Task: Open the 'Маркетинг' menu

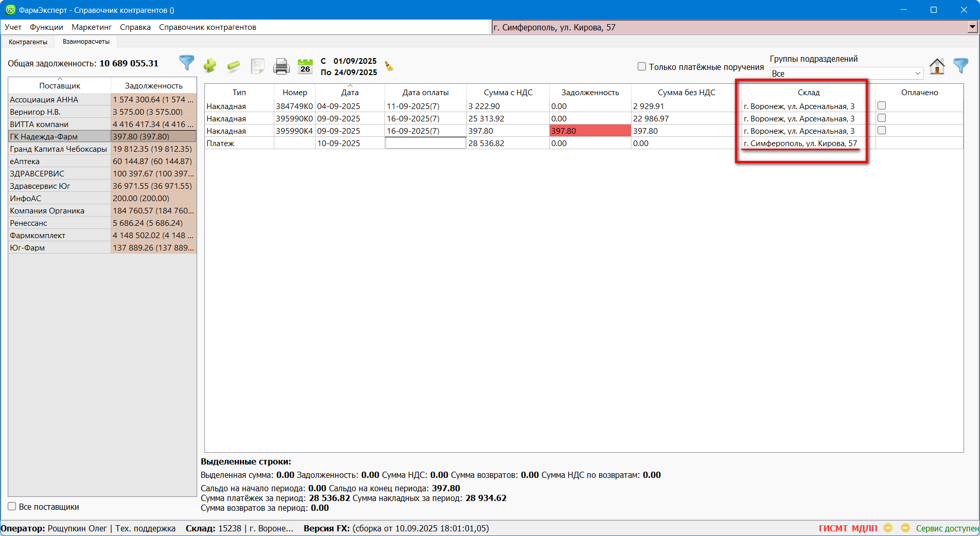Action: (x=92, y=27)
